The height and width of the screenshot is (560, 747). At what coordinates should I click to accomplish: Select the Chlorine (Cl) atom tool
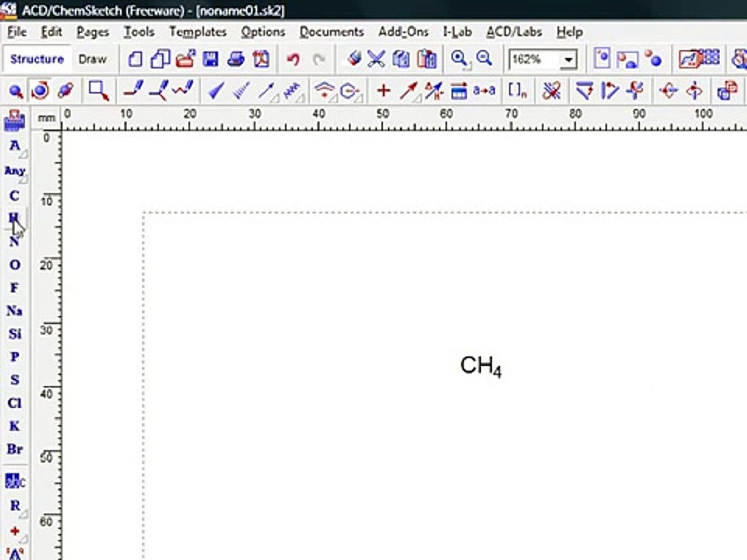click(15, 403)
